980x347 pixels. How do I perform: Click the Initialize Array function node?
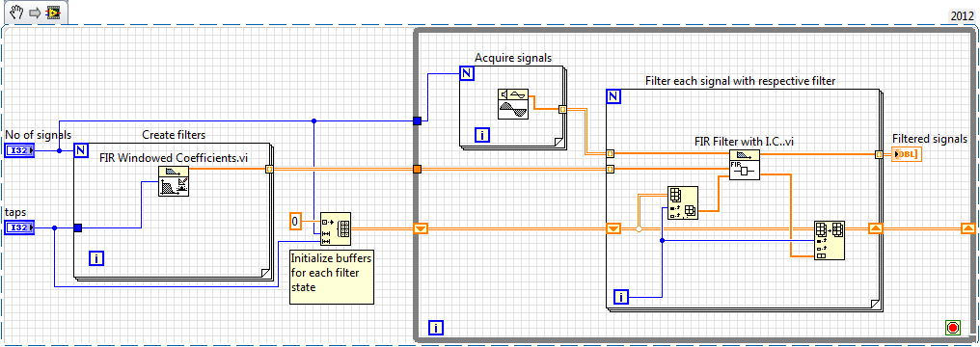coord(335,229)
